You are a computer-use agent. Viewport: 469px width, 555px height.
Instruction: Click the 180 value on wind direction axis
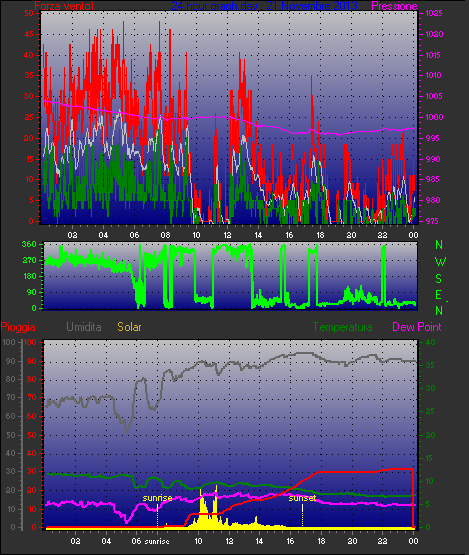pos(29,276)
